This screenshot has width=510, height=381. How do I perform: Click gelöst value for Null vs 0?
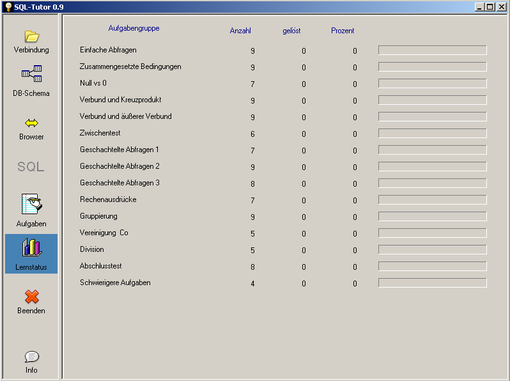click(x=304, y=84)
